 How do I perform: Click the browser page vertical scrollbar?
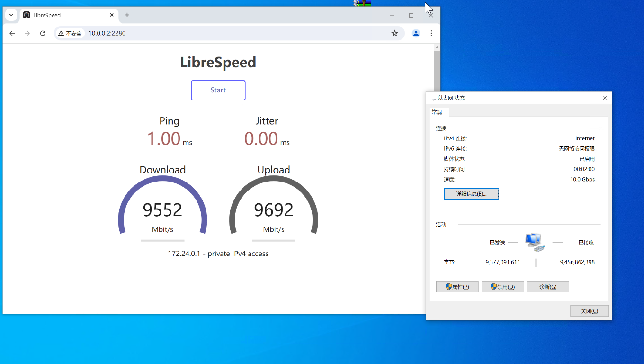click(437, 71)
